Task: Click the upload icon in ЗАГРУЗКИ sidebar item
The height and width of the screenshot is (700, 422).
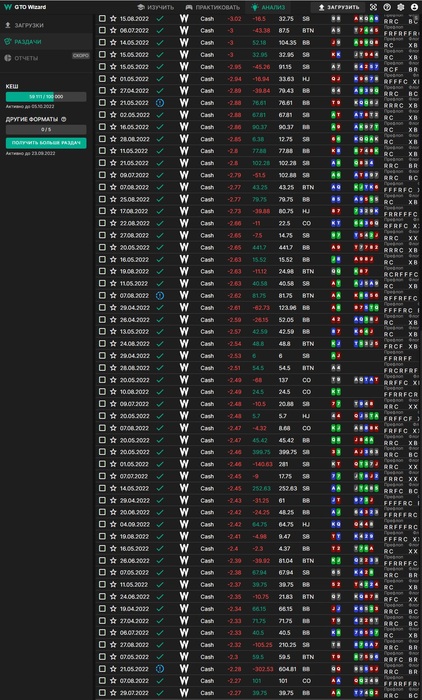Action: (8, 25)
